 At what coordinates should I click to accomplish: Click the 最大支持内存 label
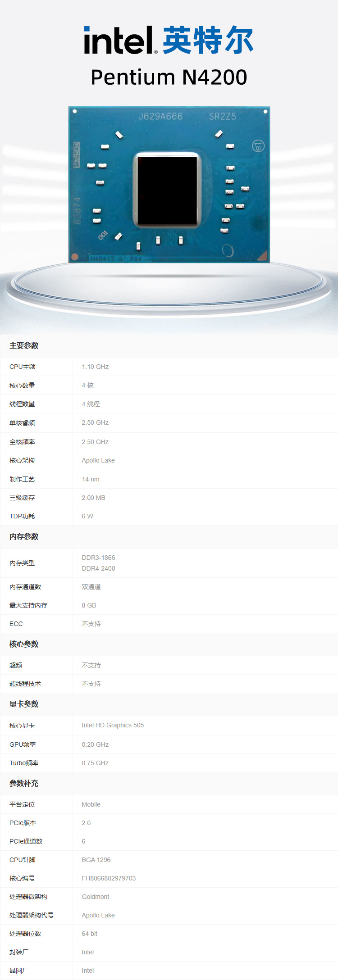tap(28, 606)
